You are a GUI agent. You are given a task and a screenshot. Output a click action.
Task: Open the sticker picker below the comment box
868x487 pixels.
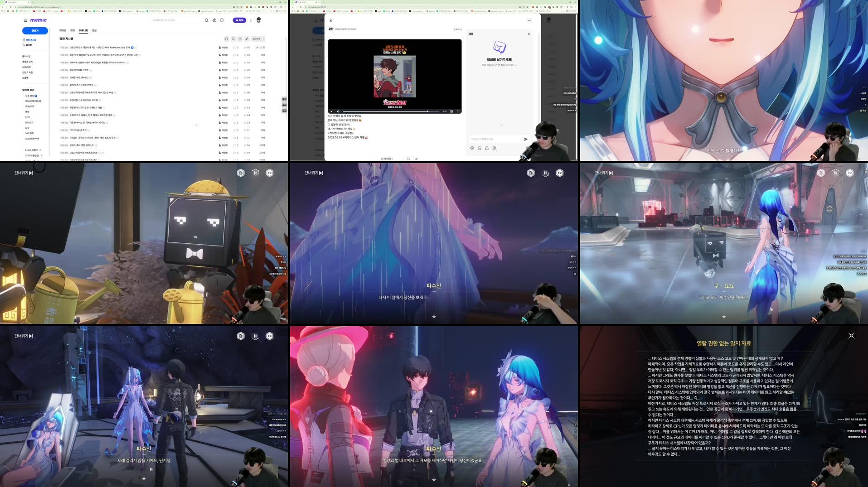[x=472, y=148]
